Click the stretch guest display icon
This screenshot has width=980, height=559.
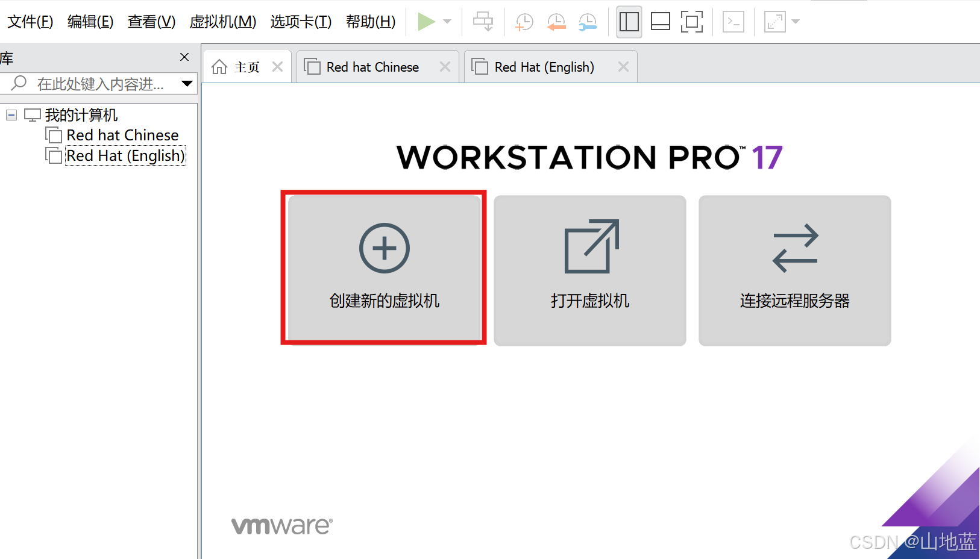pyautogui.click(x=775, y=22)
